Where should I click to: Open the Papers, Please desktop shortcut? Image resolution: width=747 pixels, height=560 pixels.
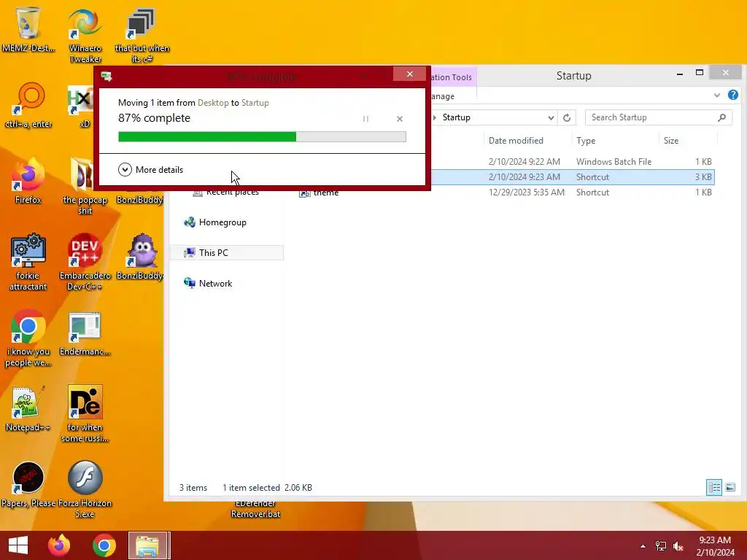tap(28, 484)
